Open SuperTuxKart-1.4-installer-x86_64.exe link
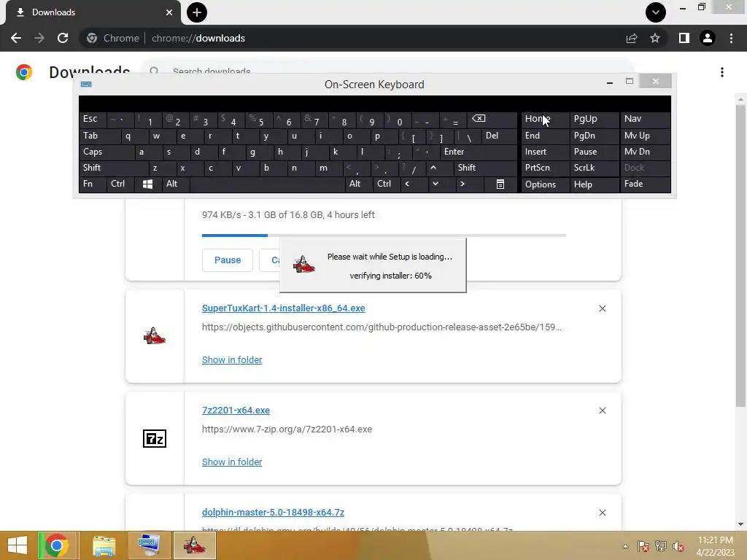The width and height of the screenshot is (747, 560). click(284, 308)
